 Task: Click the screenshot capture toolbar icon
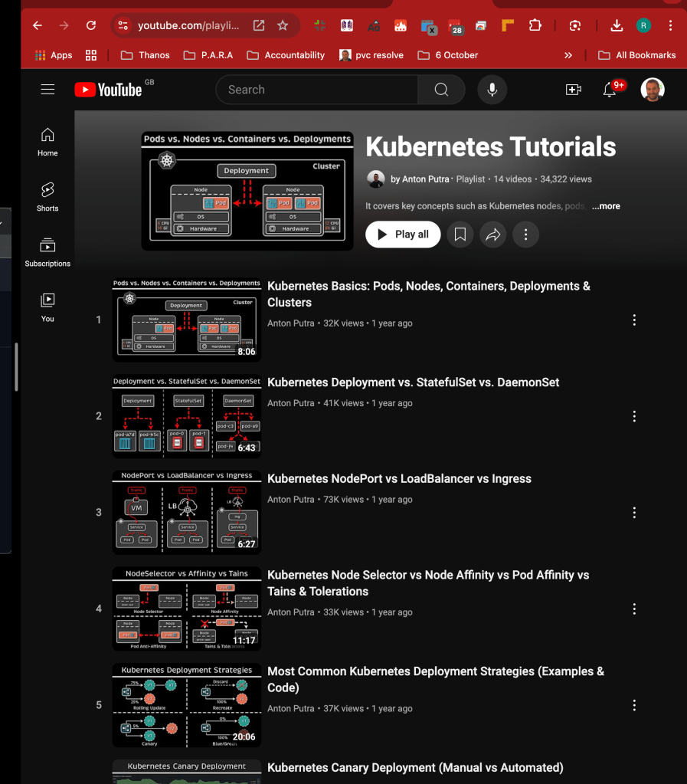tap(575, 25)
